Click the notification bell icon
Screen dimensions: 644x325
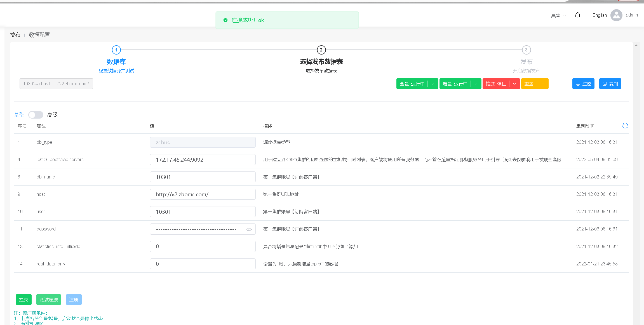(577, 15)
